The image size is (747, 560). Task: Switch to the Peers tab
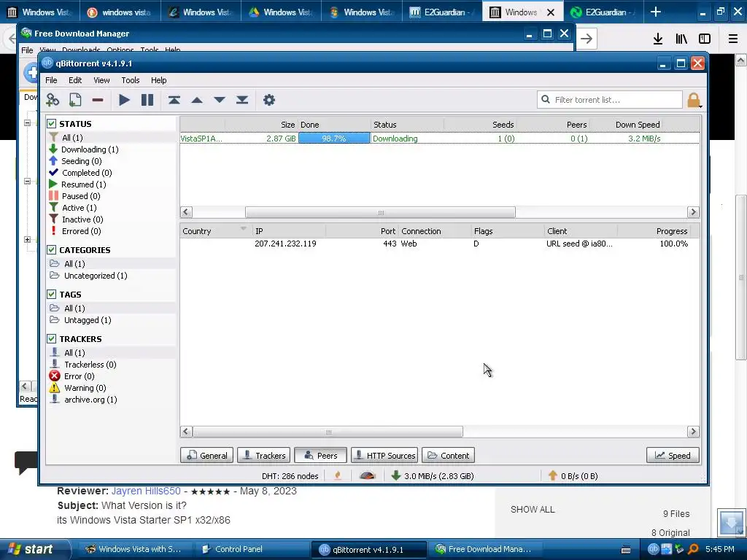pos(321,455)
